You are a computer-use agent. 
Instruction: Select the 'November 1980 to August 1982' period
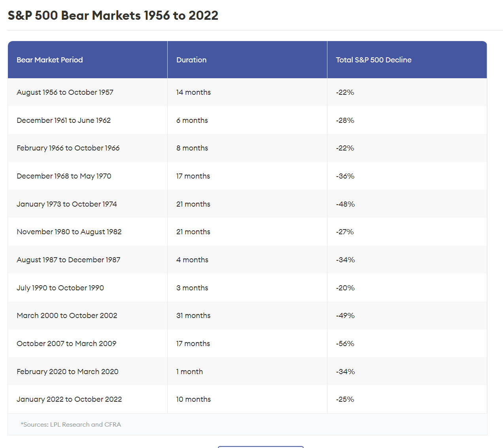coord(69,232)
